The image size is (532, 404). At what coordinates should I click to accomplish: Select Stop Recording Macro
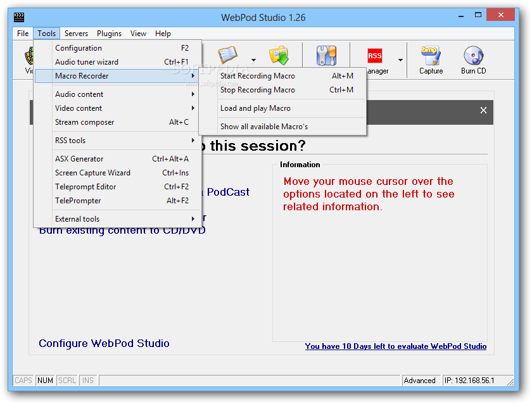282,89
